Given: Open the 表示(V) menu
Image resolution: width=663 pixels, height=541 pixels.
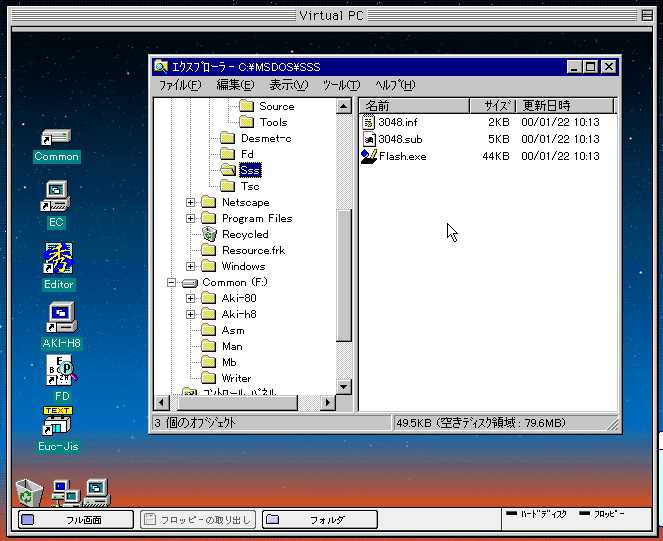Looking at the screenshot, I should pyautogui.click(x=289, y=85).
